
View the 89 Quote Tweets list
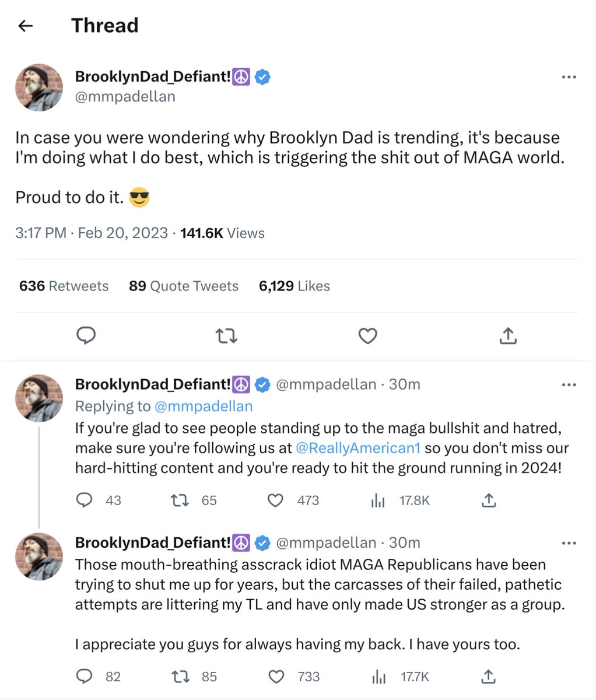pos(184,286)
